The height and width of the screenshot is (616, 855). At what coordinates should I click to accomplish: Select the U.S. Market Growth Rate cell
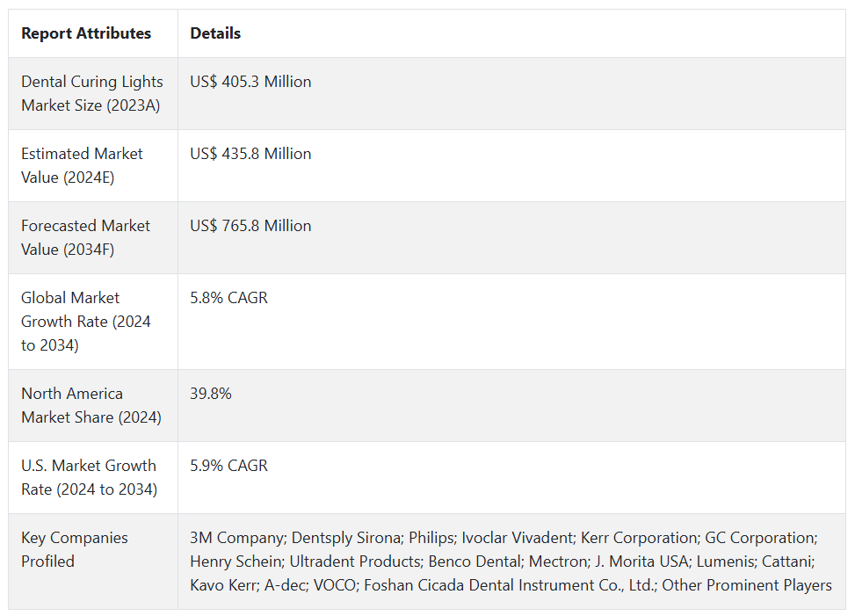point(89,477)
